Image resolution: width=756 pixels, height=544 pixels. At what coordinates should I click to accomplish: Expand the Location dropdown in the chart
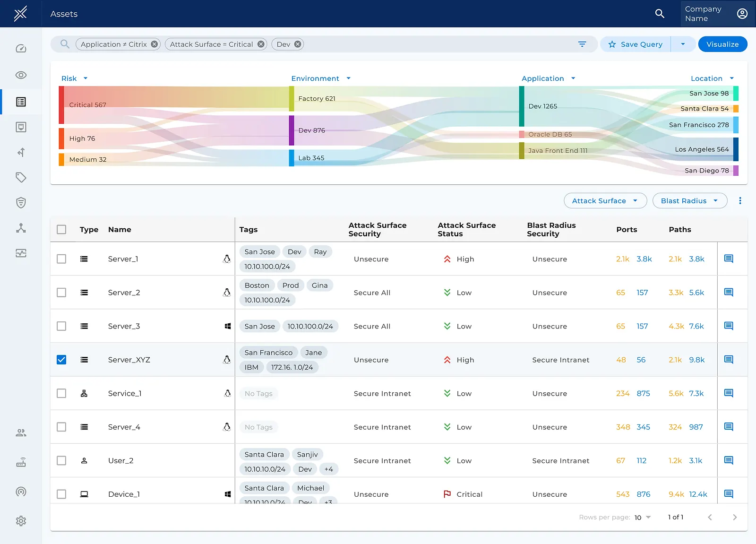point(713,78)
